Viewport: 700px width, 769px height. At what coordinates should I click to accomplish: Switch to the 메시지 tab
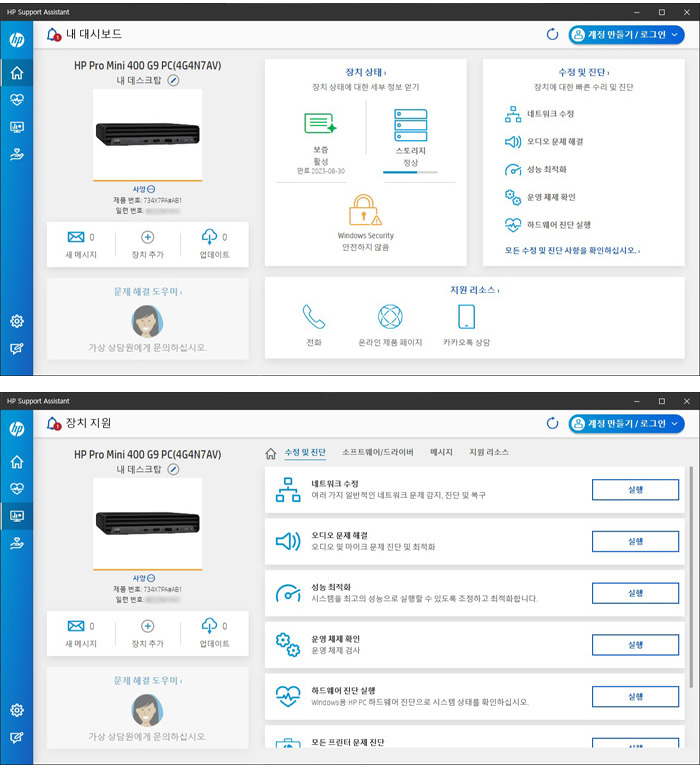(441, 452)
